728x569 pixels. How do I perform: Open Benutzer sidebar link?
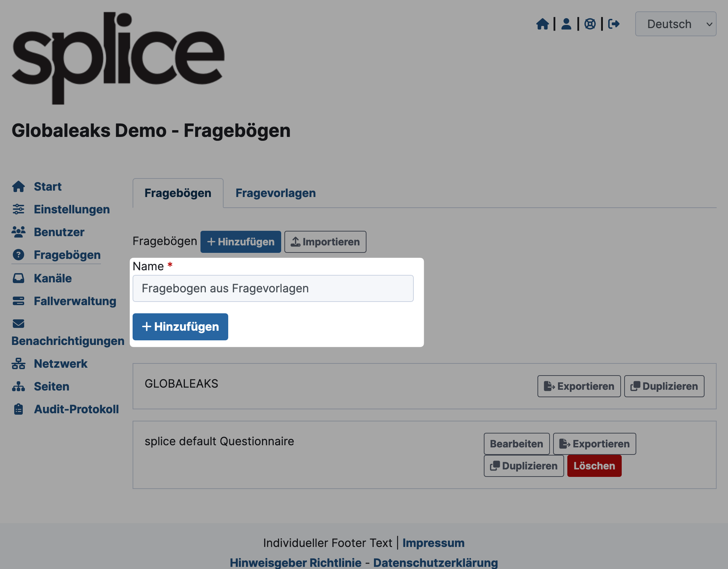click(59, 232)
